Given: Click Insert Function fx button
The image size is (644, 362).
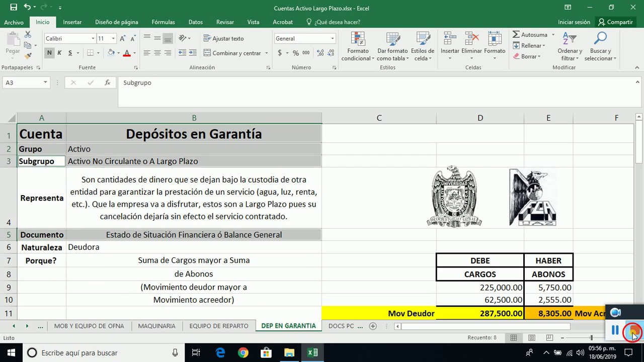Looking at the screenshot, I should [x=107, y=82].
